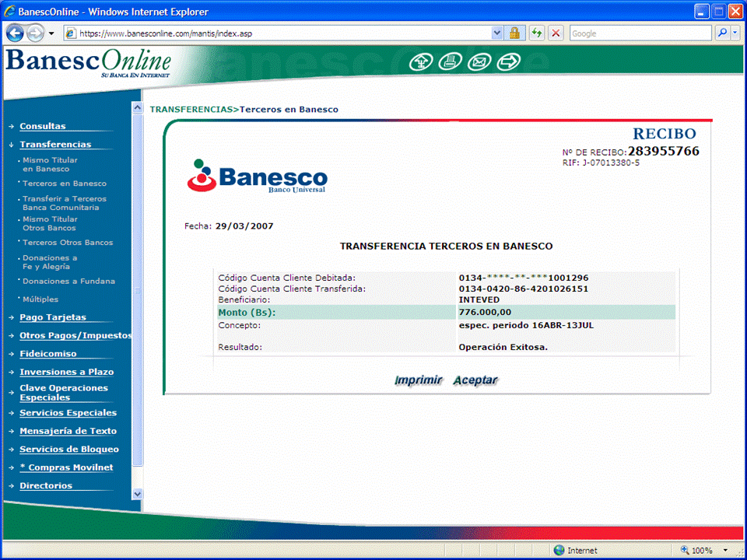Open Donaciones a Fe y Alegría
Image resolution: width=747 pixels, height=560 pixels.
(x=50, y=262)
